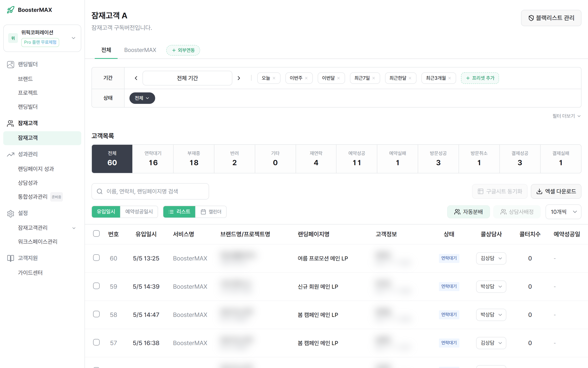The image size is (588, 368).
Task: Go to previous period with left arrow
Action: [x=136, y=78]
